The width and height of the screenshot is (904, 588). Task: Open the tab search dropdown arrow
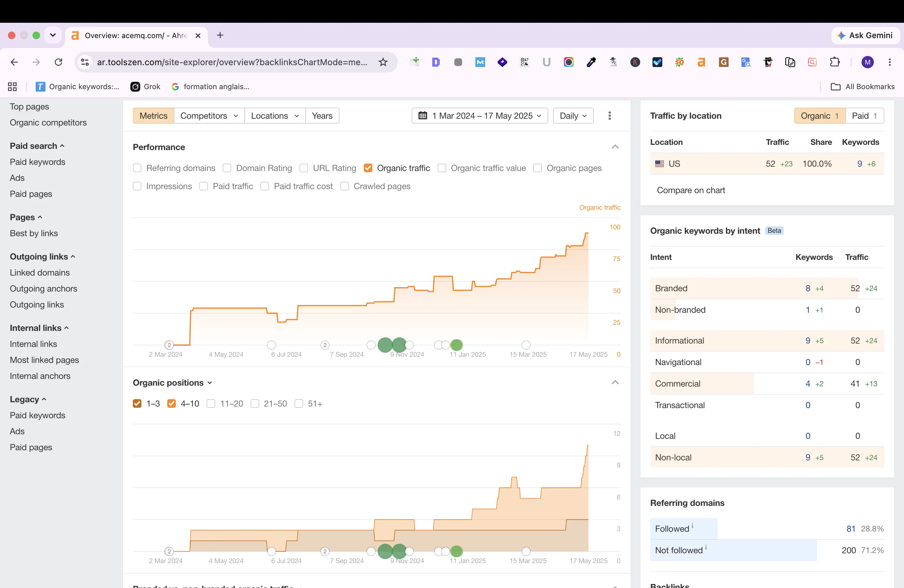point(53,35)
